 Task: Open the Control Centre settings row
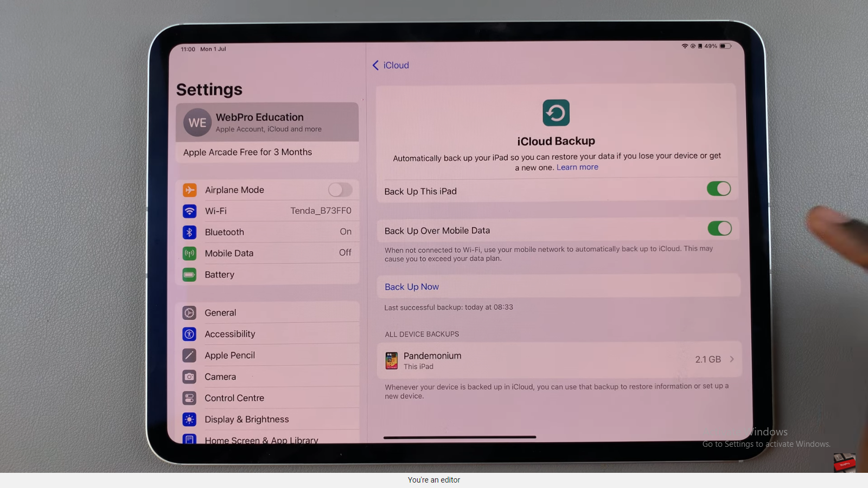tap(268, 398)
